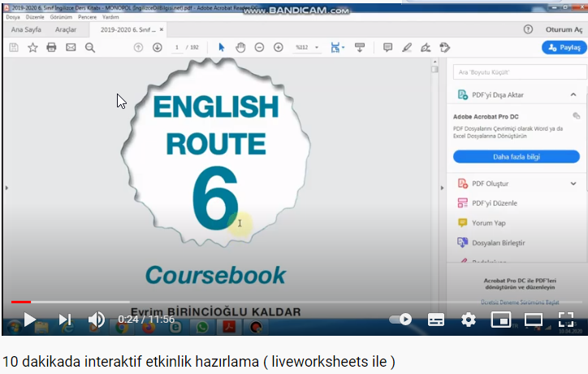Bookmark the file with the star icon
Viewport: 588px width, 374px height.
(32, 47)
